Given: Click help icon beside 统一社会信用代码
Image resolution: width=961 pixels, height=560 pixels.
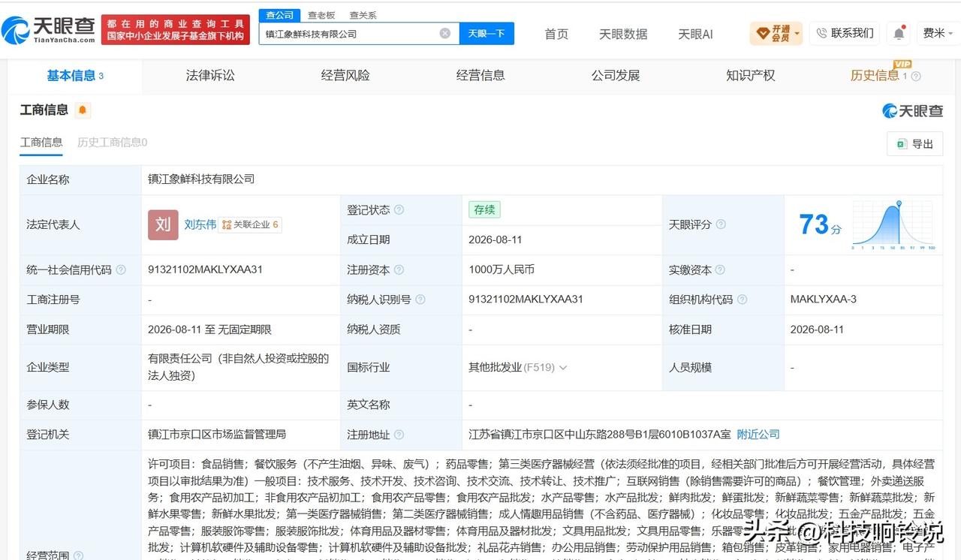Looking at the screenshot, I should [121, 269].
